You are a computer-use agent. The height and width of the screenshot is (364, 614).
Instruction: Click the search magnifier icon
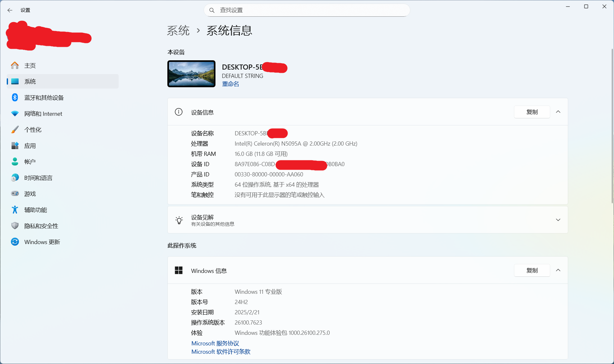pos(212,10)
